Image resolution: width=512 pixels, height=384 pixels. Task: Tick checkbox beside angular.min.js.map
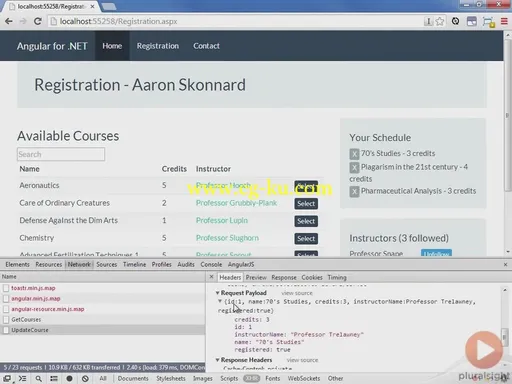coord(6,299)
